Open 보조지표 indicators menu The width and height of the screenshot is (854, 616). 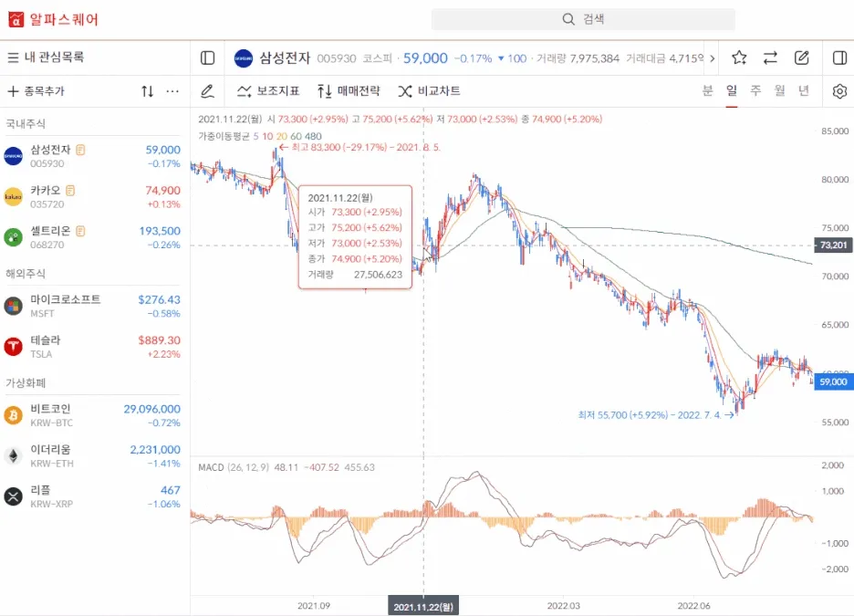click(x=268, y=91)
